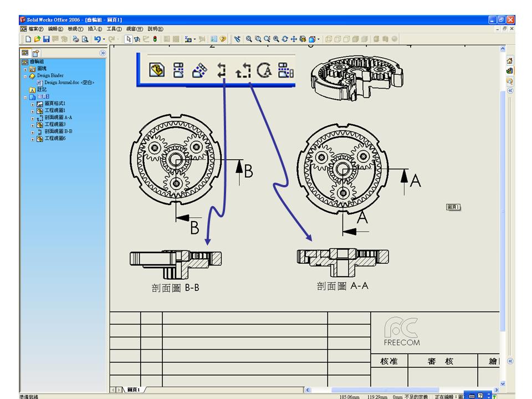Click the Zoom to Fit icon

[x=249, y=39]
